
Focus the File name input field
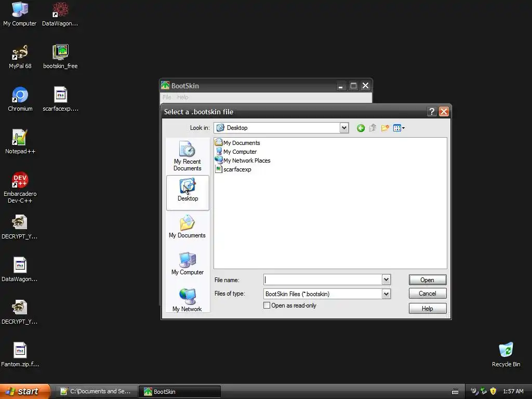[x=323, y=280]
